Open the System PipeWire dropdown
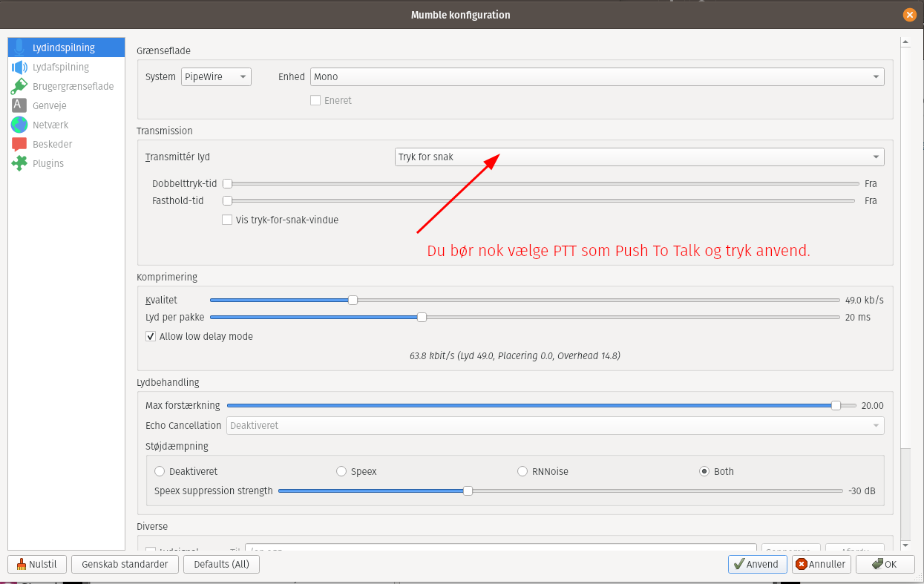The image size is (924, 584). pyautogui.click(x=216, y=76)
